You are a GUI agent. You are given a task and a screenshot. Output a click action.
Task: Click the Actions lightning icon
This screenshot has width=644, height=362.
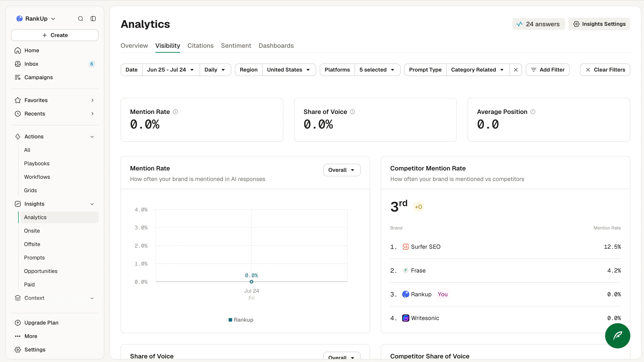[x=18, y=137]
